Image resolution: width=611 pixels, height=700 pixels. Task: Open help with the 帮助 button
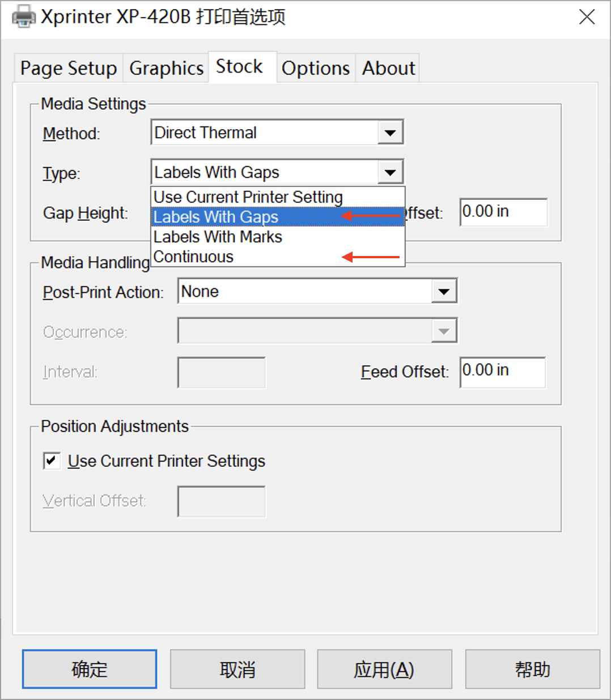click(532, 669)
